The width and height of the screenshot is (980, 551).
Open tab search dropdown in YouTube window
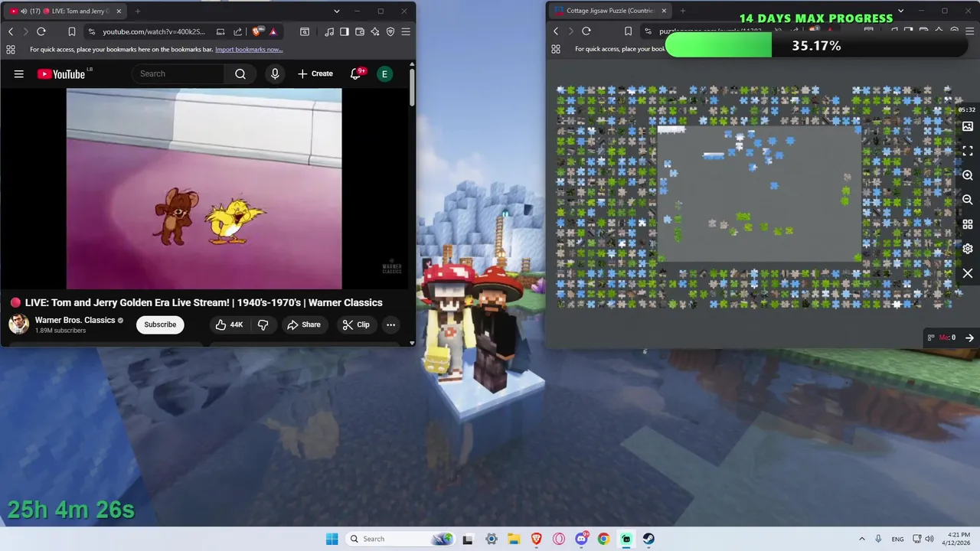click(x=336, y=11)
